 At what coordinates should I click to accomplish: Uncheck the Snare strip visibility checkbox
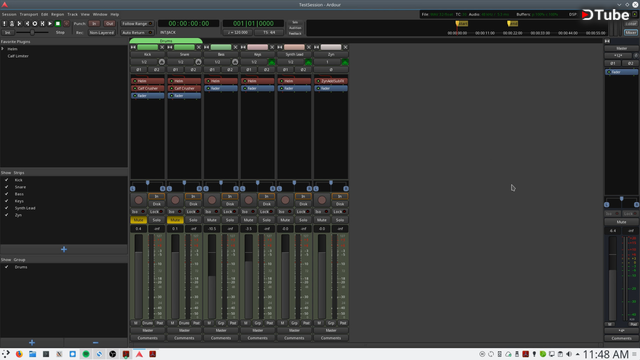tap(7, 187)
